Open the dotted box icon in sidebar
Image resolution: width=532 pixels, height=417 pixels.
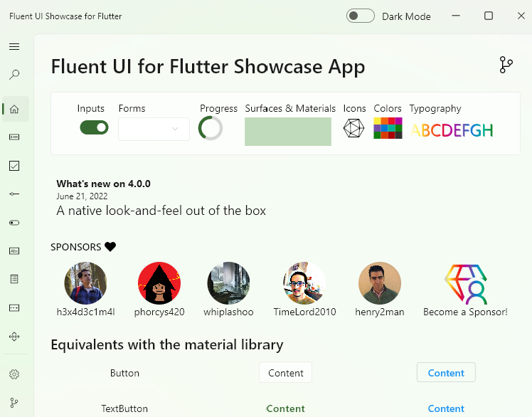[14, 307]
